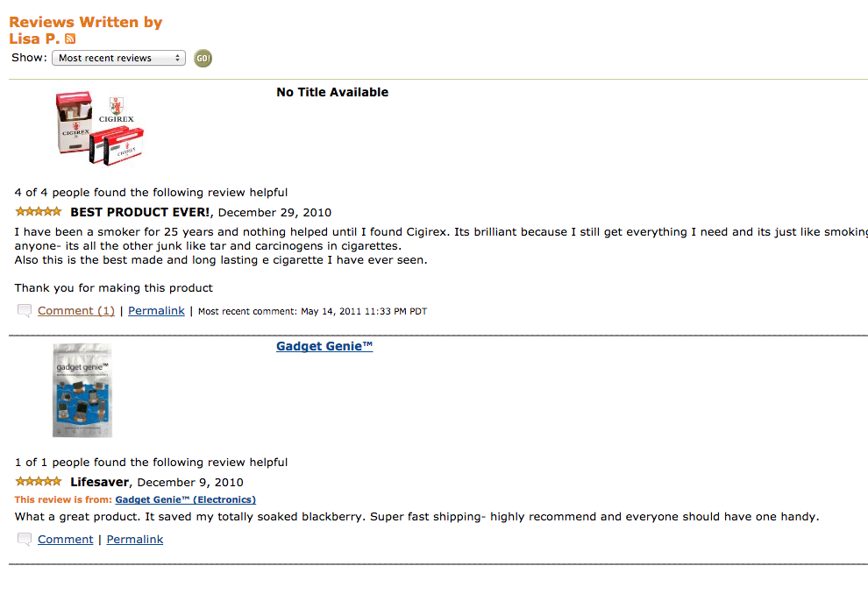This screenshot has height=594, width=868.
Task: Click the RSS feed icon beside Lisa P.
Action: [x=70, y=39]
